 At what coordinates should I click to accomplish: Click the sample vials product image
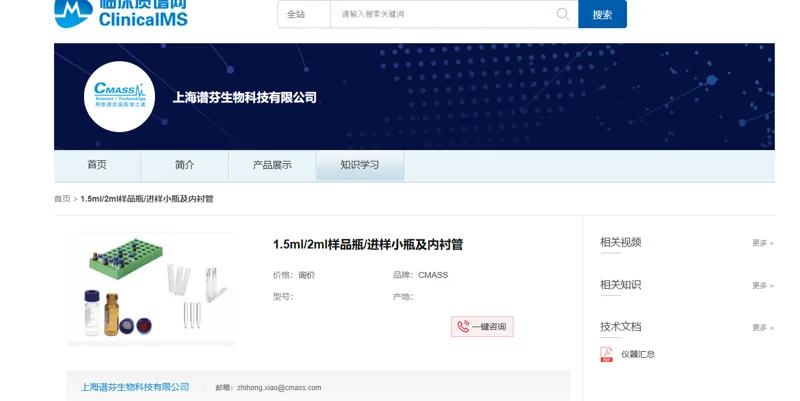[x=150, y=289]
